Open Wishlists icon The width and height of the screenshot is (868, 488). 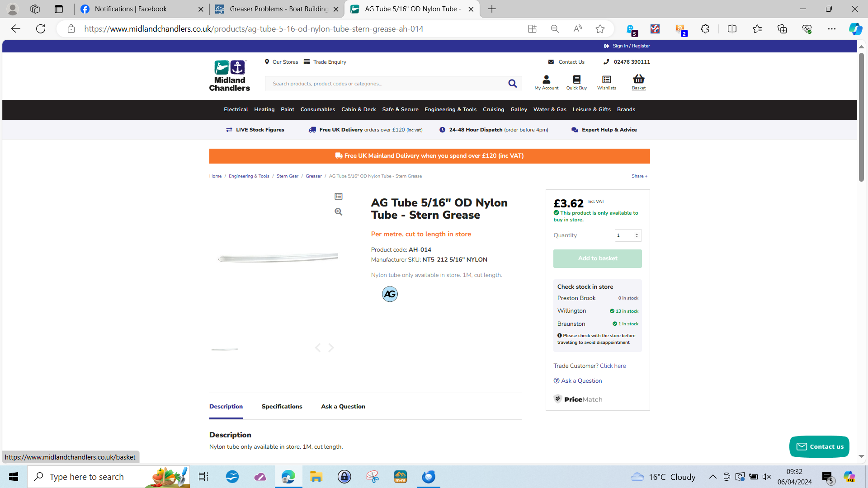[x=606, y=83]
